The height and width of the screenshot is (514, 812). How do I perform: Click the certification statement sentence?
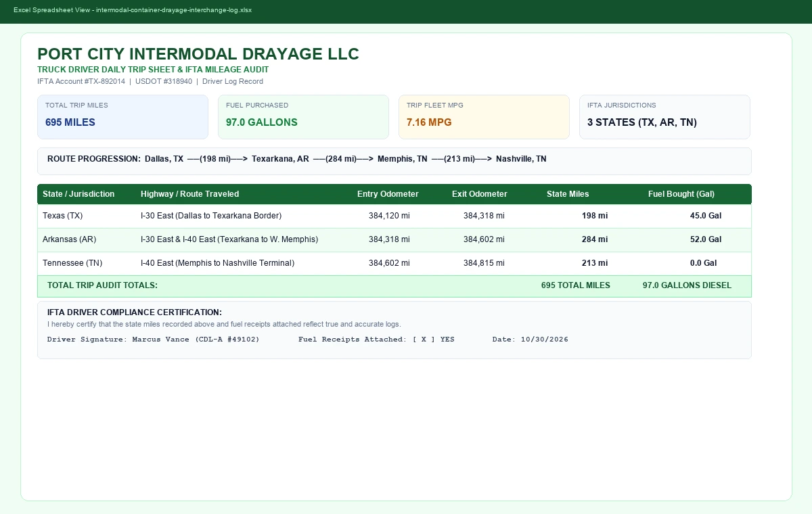224,324
